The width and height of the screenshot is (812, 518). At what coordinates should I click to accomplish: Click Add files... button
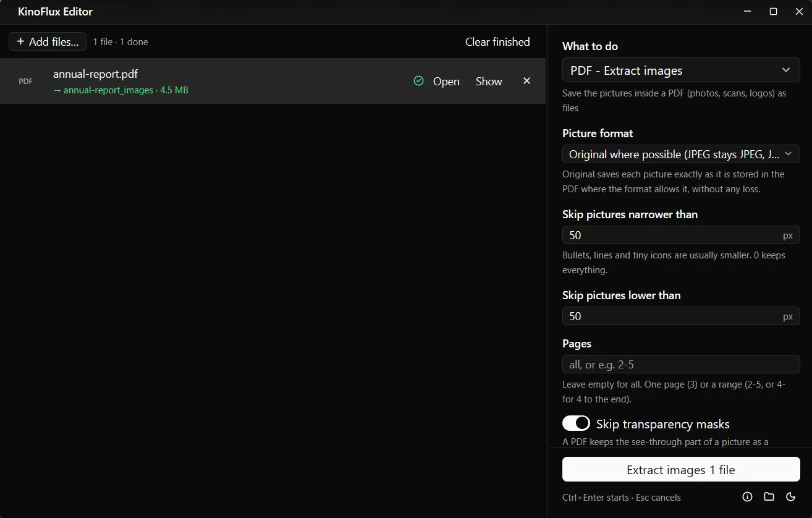click(x=48, y=41)
